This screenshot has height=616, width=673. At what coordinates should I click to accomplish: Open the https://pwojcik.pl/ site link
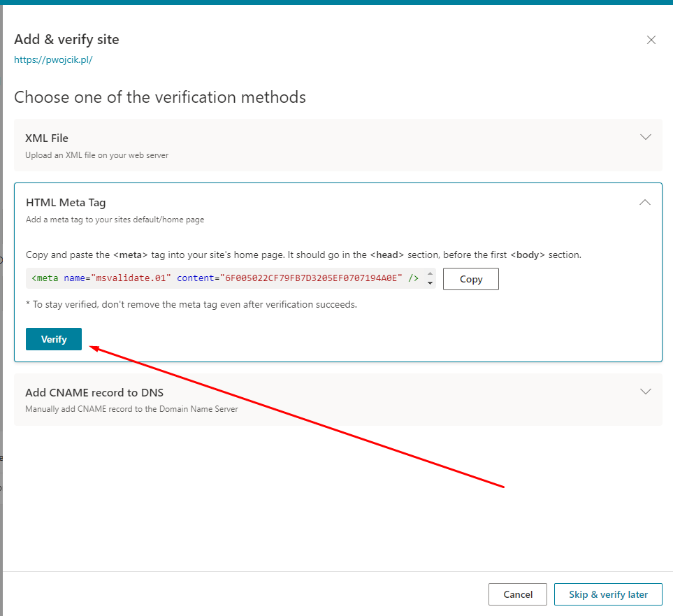click(x=53, y=60)
